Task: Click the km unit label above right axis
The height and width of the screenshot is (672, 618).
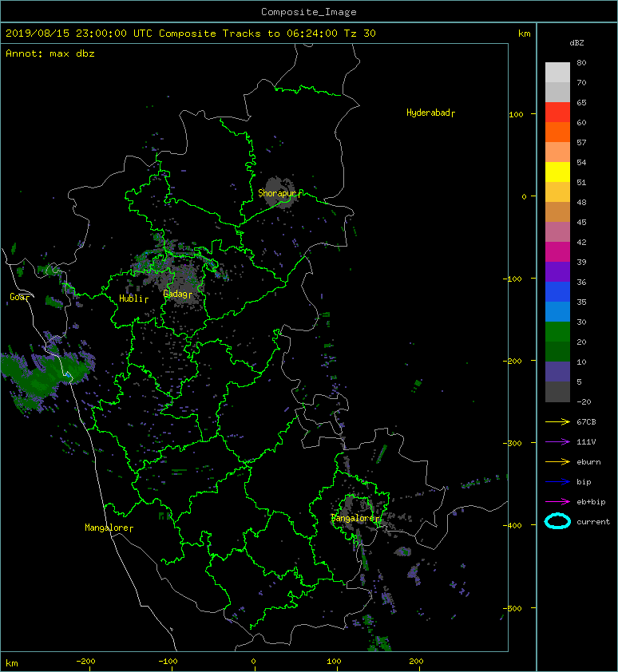Action: [524, 34]
